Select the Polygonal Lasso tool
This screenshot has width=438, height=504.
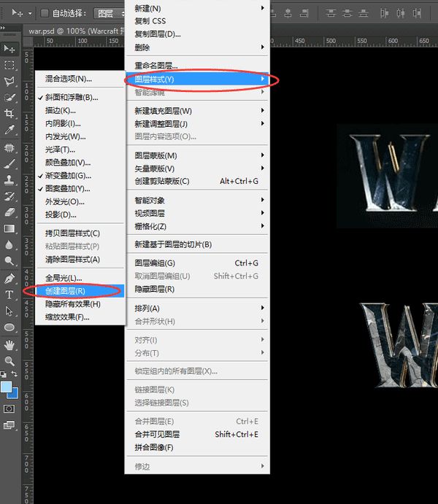(x=9, y=81)
